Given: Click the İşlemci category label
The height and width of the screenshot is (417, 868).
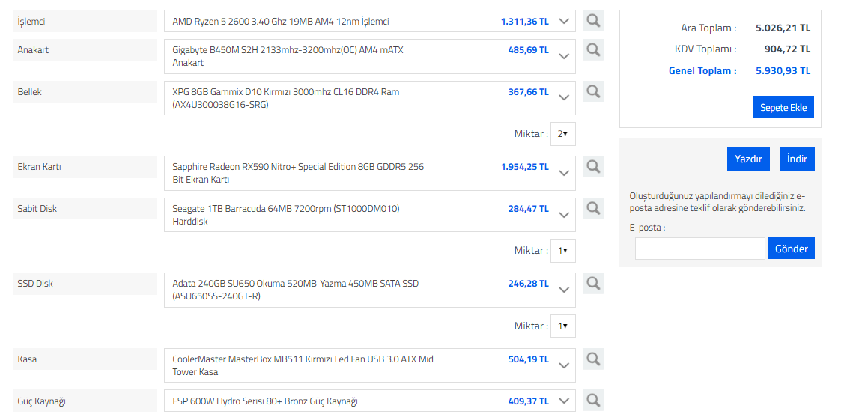Looking at the screenshot, I should 85,21.
